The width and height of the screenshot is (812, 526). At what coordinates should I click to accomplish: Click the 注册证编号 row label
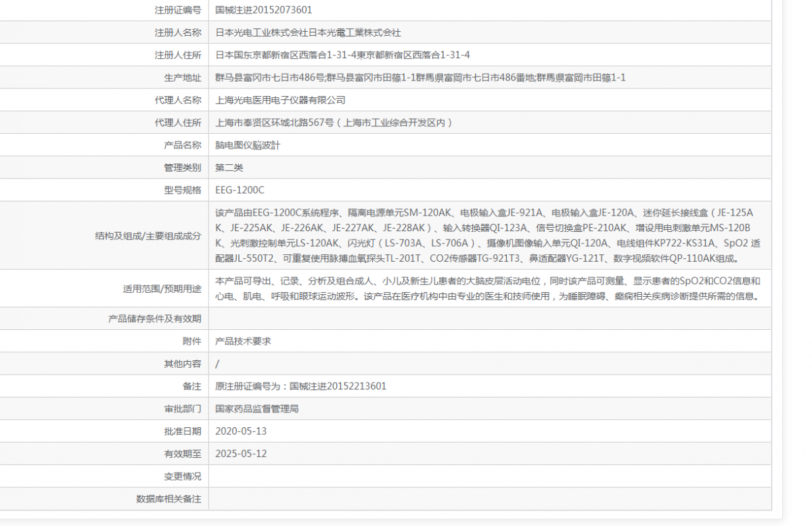click(178, 10)
